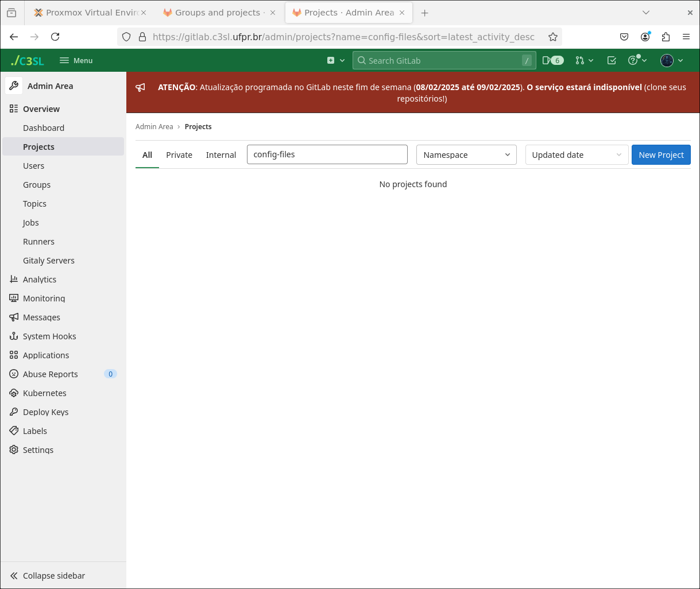Click the New Project button
This screenshot has width=700, height=589.
click(x=661, y=155)
